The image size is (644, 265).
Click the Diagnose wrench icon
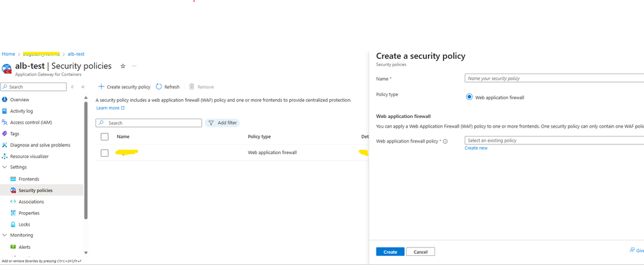(x=5, y=145)
